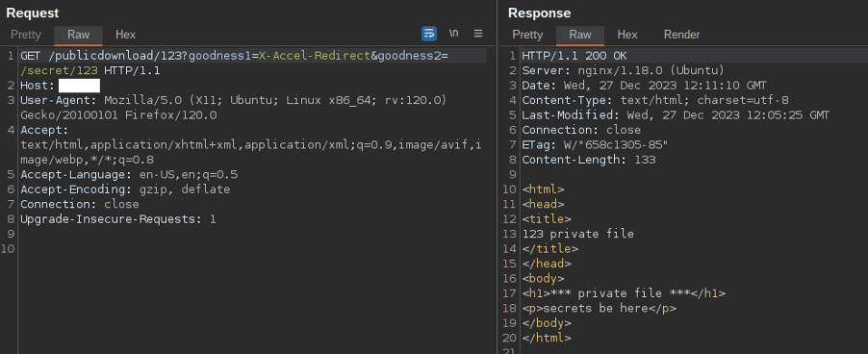The height and width of the screenshot is (354, 868).
Task: Click the Response panel heading
Action: click(539, 13)
